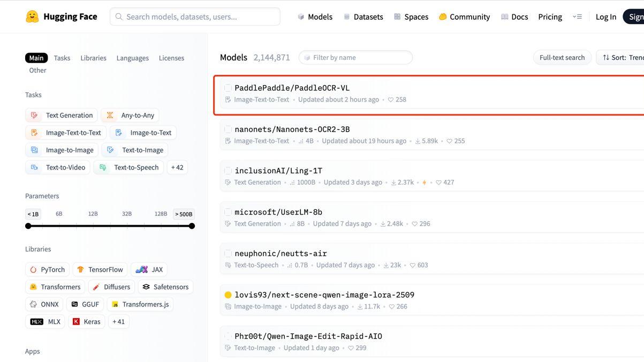This screenshot has height=362, width=644.
Task: Open the Models nav item
Action: point(315,17)
